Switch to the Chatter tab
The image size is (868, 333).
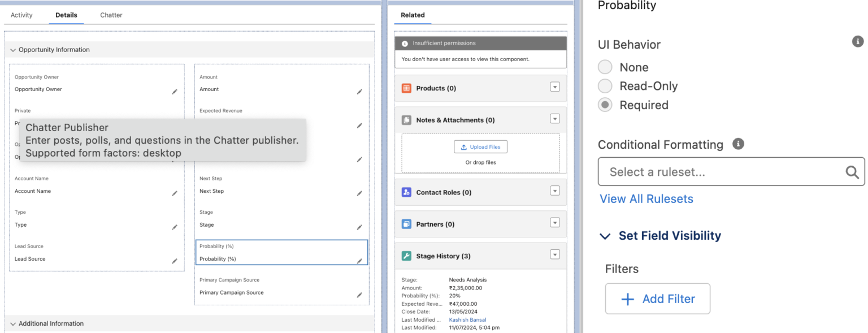pyautogui.click(x=111, y=15)
